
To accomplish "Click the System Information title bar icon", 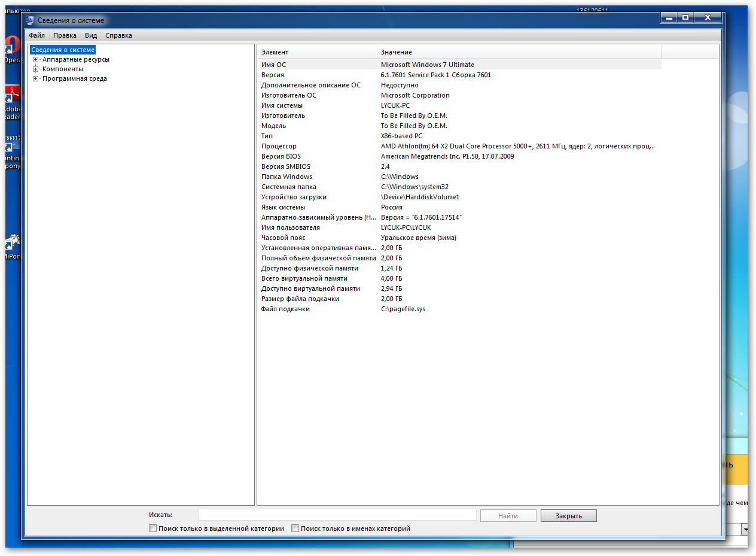I will (x=30, y=20).
